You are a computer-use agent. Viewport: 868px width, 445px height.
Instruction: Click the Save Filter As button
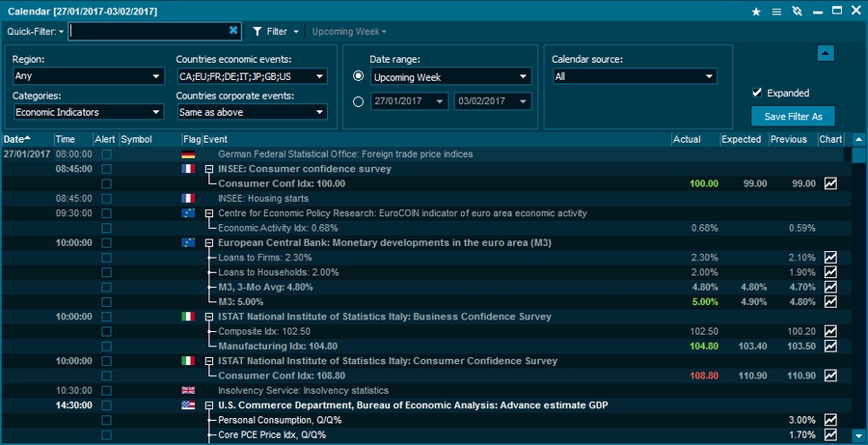point(792,117)
